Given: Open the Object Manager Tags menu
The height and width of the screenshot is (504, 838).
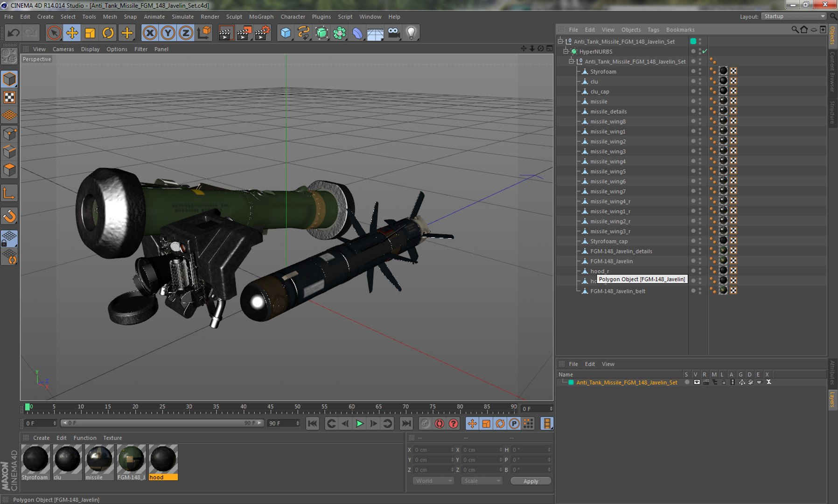Looking at the screenshot, I should point(653,29).
